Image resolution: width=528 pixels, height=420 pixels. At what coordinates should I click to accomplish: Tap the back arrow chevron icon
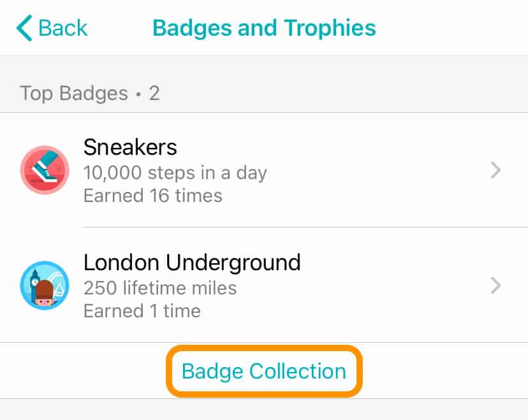(x=24, y=29)
